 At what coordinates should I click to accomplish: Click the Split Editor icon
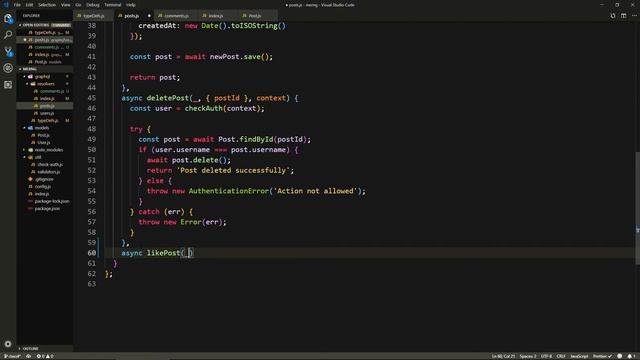(623, 16)
